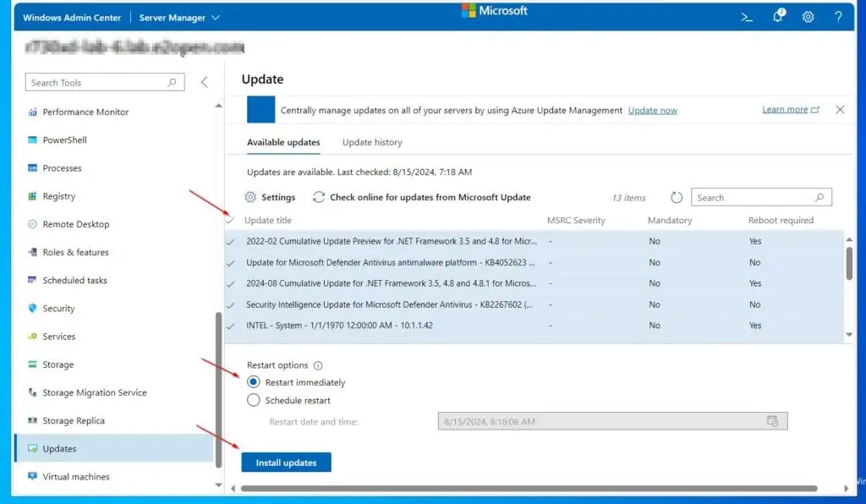Click the horizontal scrollbar thumb
Image resolution: width=866 pixels, height=504 pixels.
coord(529,489)
